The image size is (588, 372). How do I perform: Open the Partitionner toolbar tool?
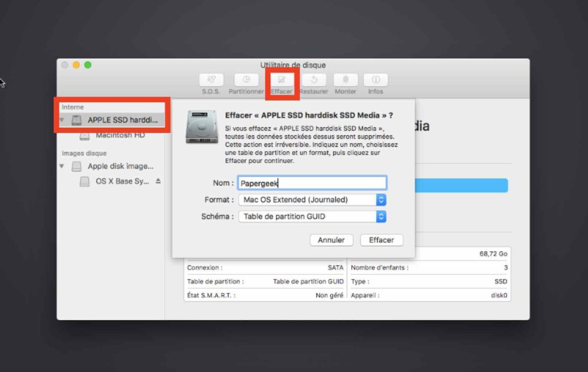click(246, 80)
